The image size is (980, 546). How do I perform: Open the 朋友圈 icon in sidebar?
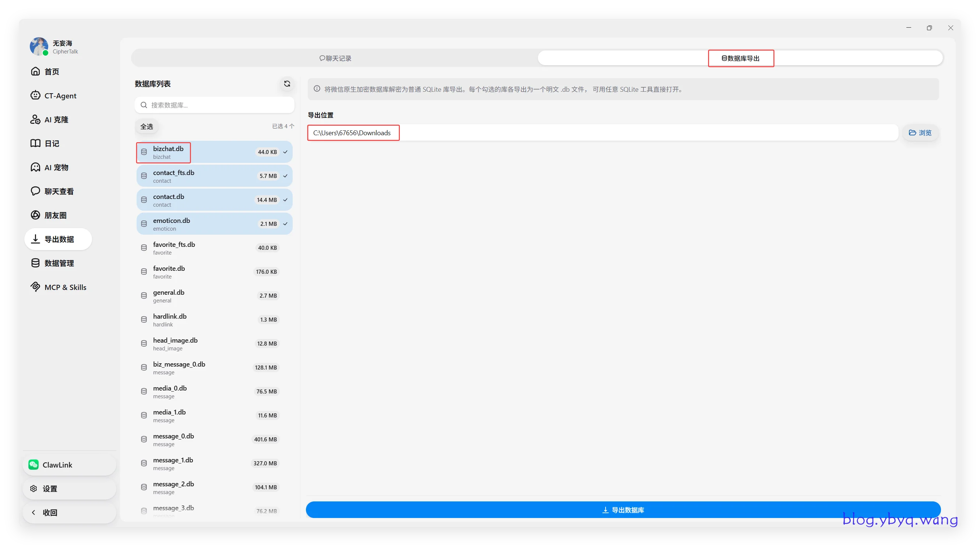click(35, 215)
